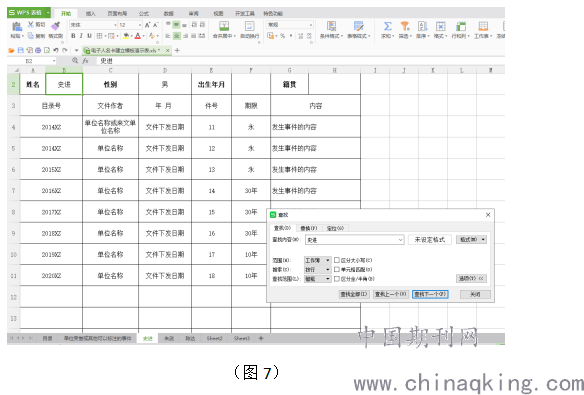Click the 查找全部 Find All button
Image resolution: width=584 pixels, height=395 pixels.
click(x=354, y=294)
